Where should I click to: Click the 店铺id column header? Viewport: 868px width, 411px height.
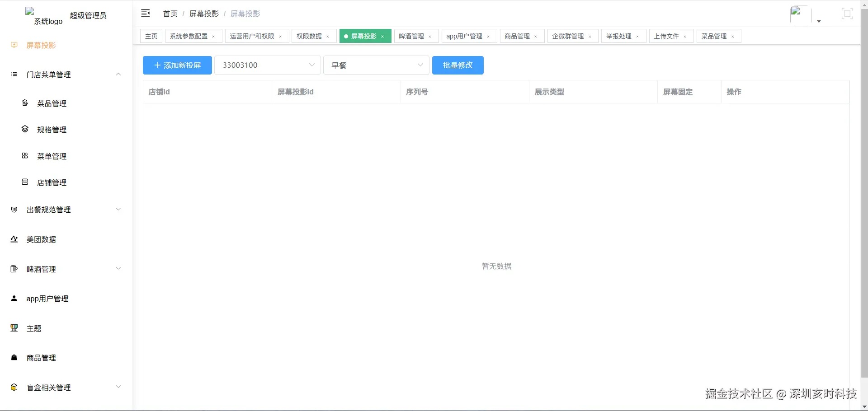(x=208, y=92)
